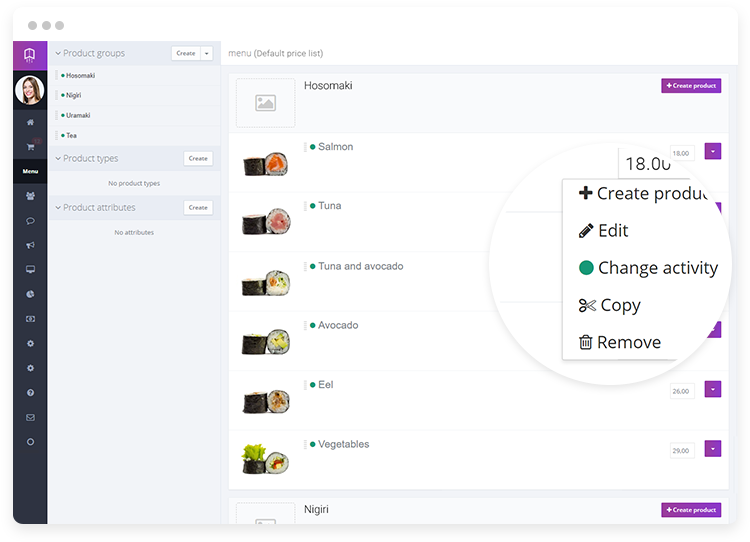Click the Avocado roll thumbnail
The width and height of the screenshot is (750, 542).
click(x=265, y=342)
